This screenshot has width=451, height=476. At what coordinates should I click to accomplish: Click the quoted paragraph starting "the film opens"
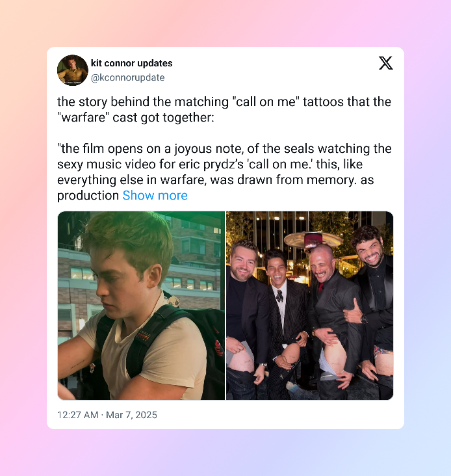(x=224, y=172)
